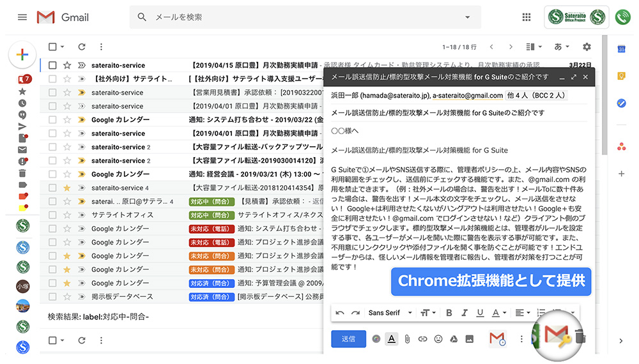639x364 pixels.
Task: Open the settings gear
Action: tap(587, 47)
